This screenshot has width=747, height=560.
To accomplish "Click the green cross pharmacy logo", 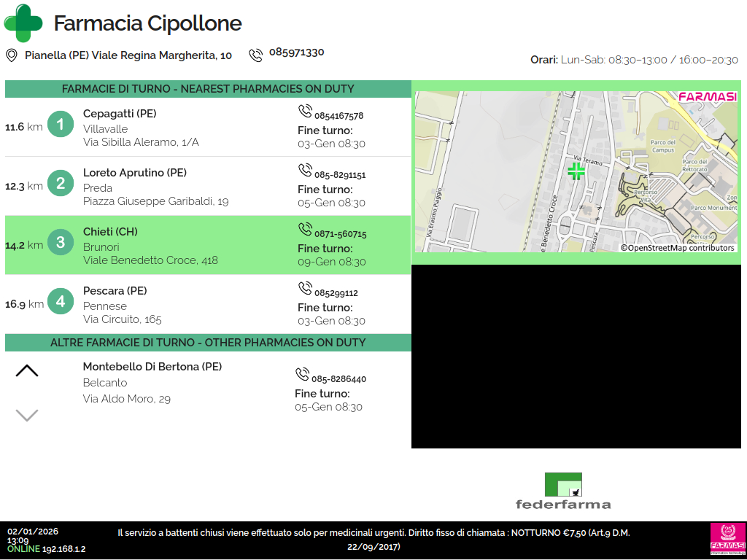I will tap(23, 23).
